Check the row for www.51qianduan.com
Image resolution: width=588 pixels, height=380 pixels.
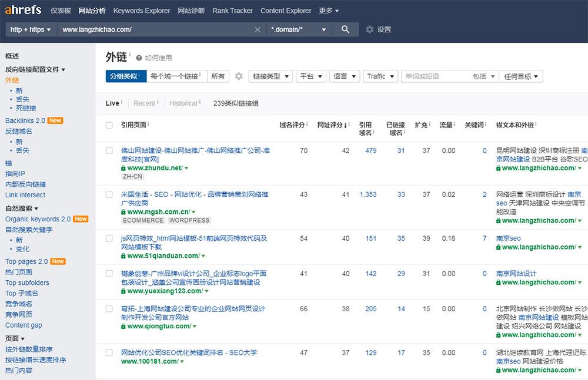click(x=109, y=238)
